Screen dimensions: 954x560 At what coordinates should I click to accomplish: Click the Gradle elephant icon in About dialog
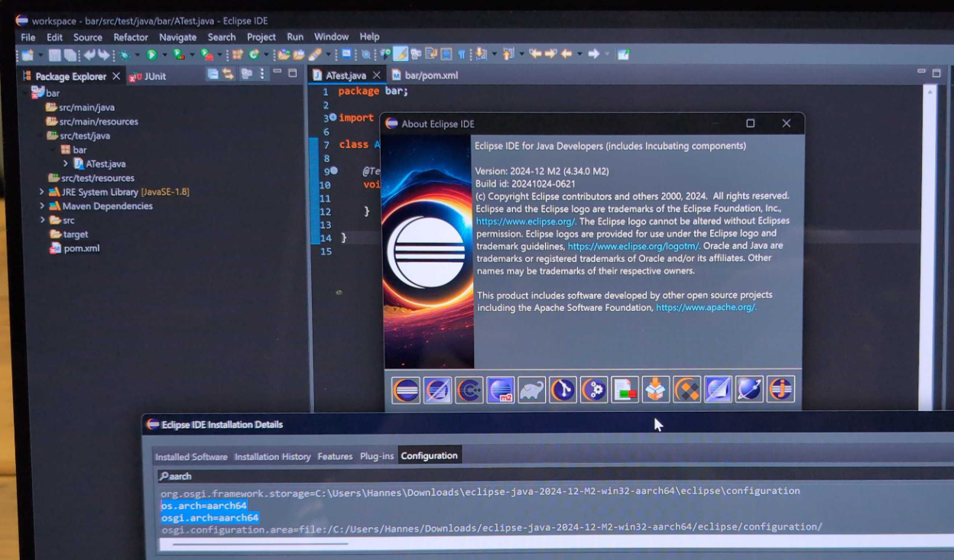point(531,390)
